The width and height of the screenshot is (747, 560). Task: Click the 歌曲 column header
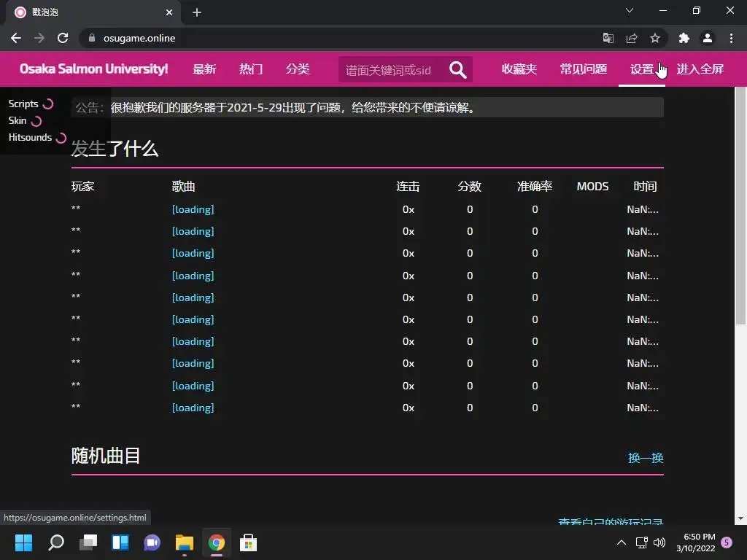pyautogui.click(x=183, y=187)
